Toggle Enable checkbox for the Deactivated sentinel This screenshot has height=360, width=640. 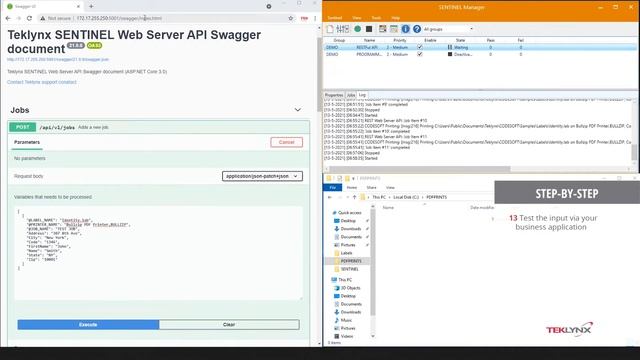tap(420, 54)
